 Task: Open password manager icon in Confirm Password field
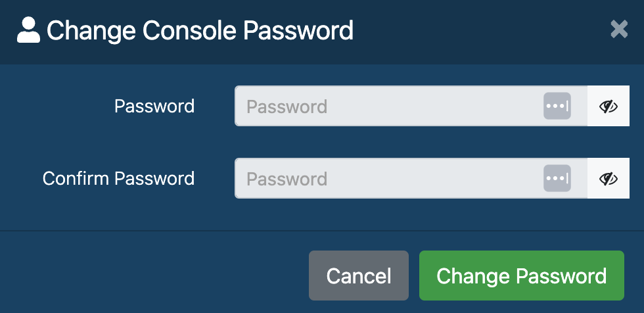pyautogui.click(x=557, y=178)
